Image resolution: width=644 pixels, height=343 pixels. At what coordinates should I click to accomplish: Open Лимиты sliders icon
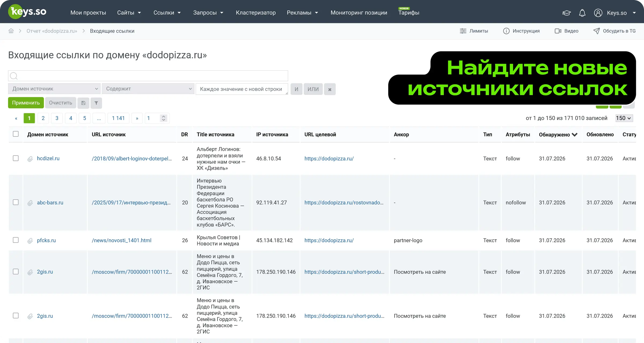(463, 31)
